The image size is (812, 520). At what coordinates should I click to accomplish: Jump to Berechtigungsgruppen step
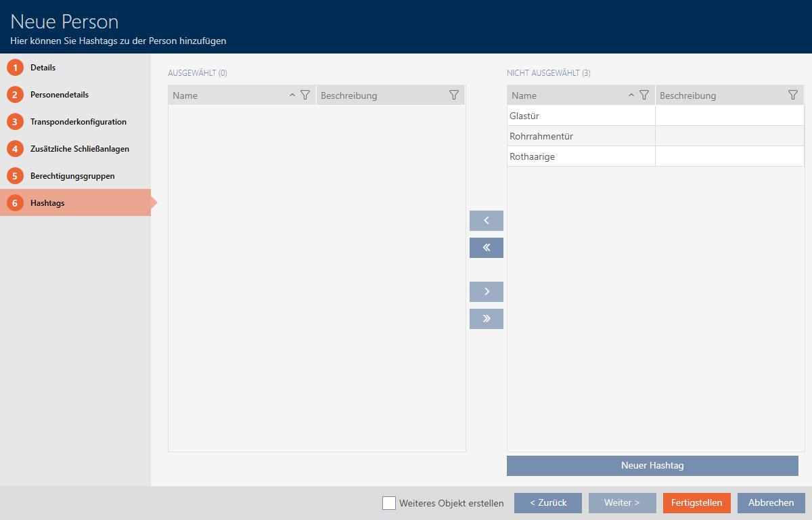tap(72, 176)
